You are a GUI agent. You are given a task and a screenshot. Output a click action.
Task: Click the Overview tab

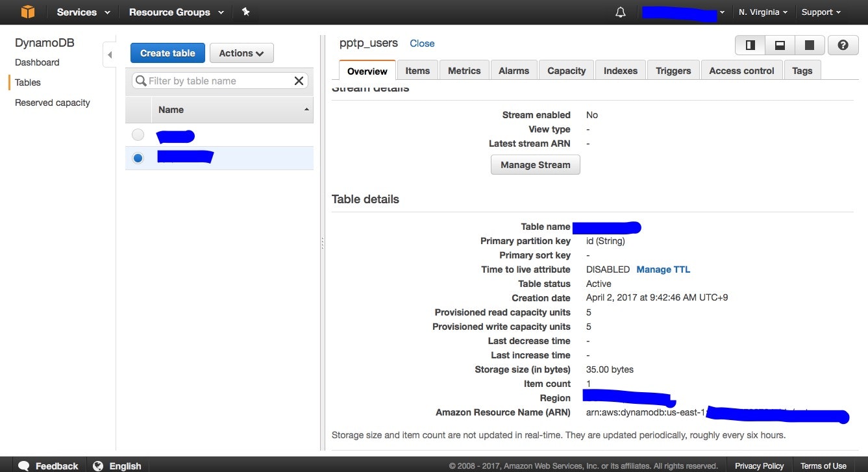[x=367, y=71]
